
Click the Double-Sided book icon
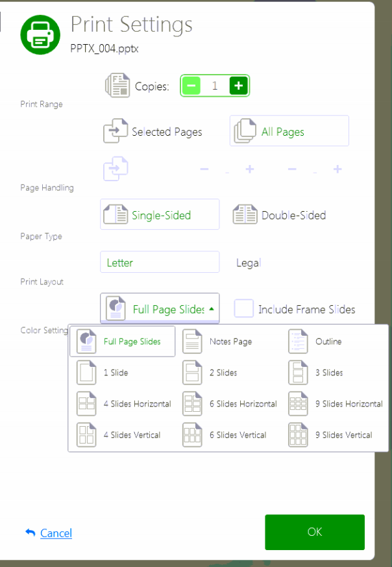[x=245, y=214]
